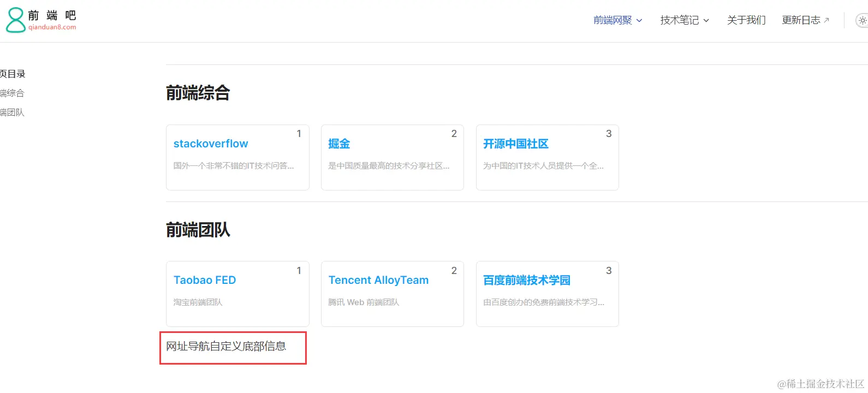The image size is (868, 393).
Task: Open the 技术笔记 nav menu
Action: tap(685, 20)
